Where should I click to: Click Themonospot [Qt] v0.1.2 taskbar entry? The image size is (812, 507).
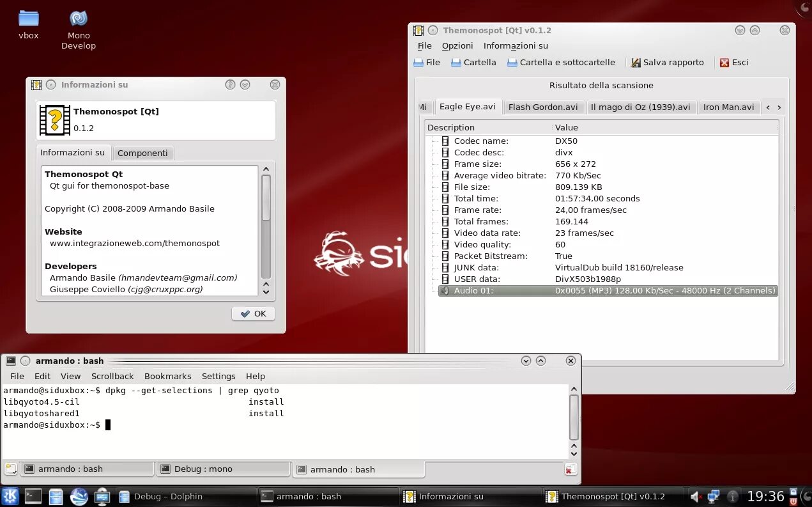(x=612, y=496)
